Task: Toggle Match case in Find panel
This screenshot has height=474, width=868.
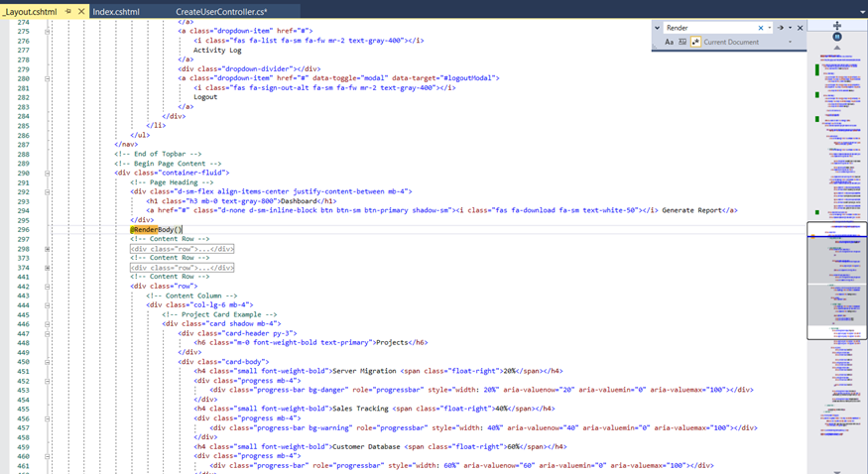Action: 669,42
